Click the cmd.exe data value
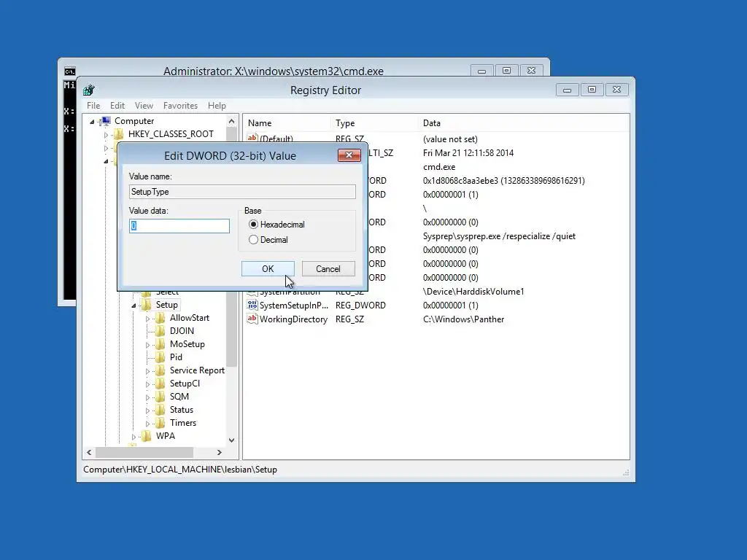This screenshot has height=560, width=747. [x=438, y=167]
